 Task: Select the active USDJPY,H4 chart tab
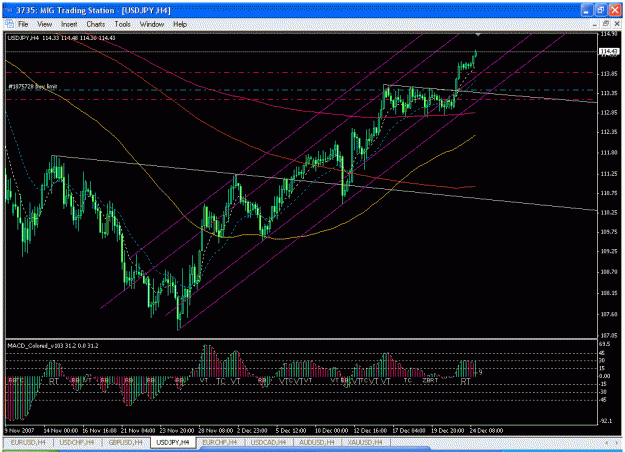(x=173, y=442)
